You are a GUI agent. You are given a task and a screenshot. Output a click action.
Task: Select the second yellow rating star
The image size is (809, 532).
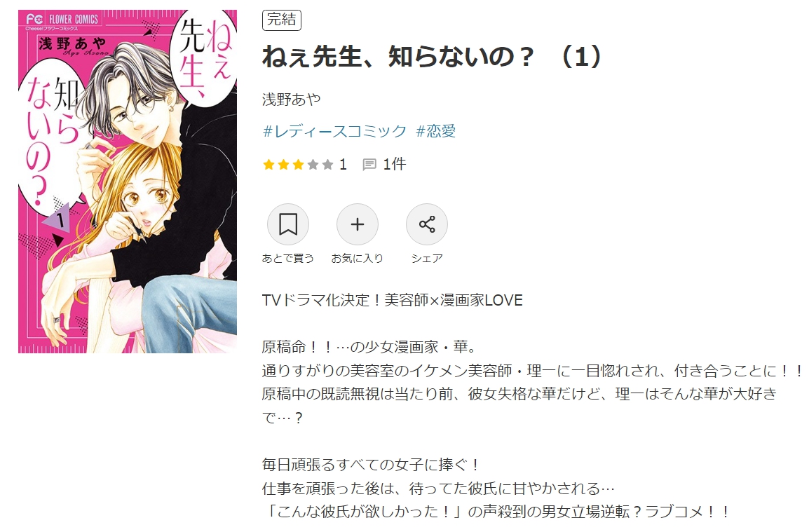(x=283, y=165)
